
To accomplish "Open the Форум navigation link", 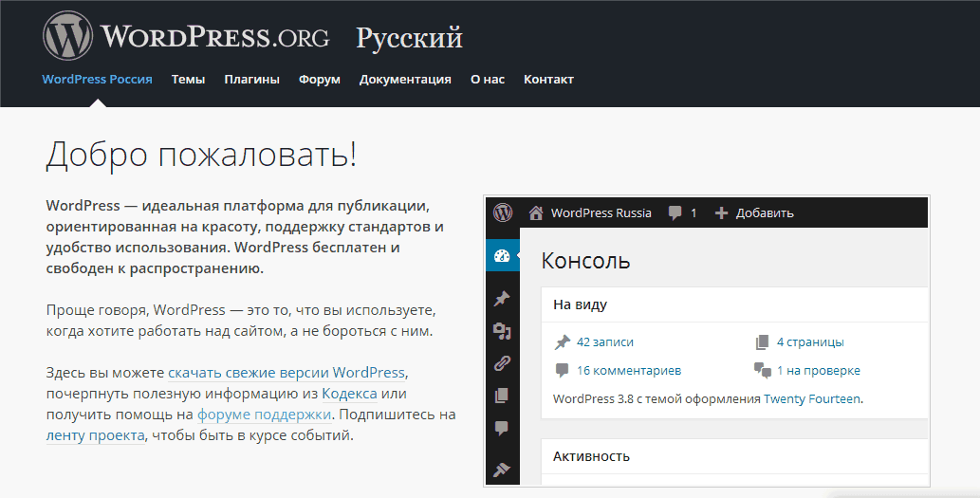I will pyautogui.click(x=320, y=80).
